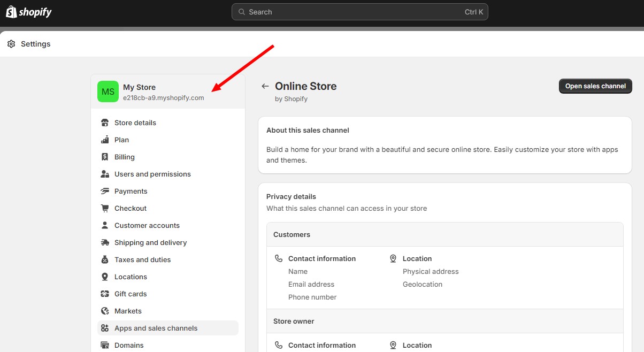The width and height of the screenshot is (644, 352).
Task: Click the Ctrl K shortcut hint
Action: 474,12
